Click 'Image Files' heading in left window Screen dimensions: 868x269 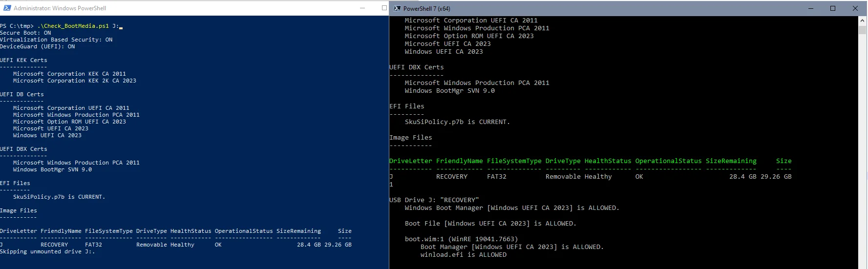click(19, 210)
